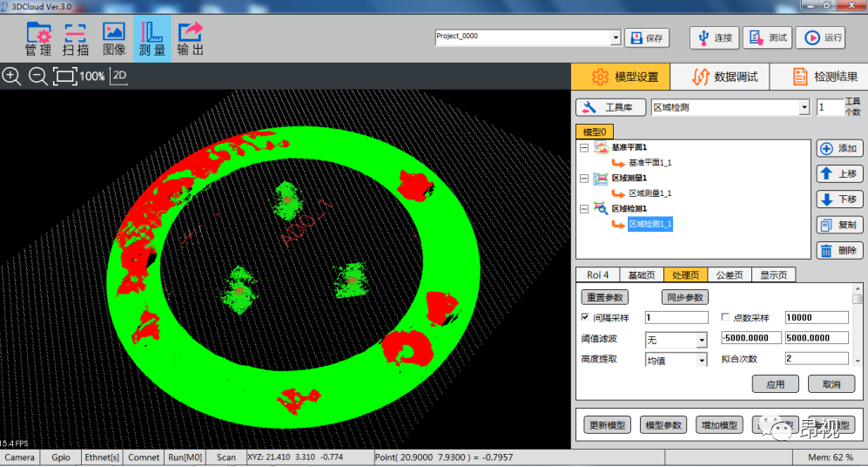Click the fit-to-window frame icon
This screenshot has height=467, width=868.
coord(64,76)
